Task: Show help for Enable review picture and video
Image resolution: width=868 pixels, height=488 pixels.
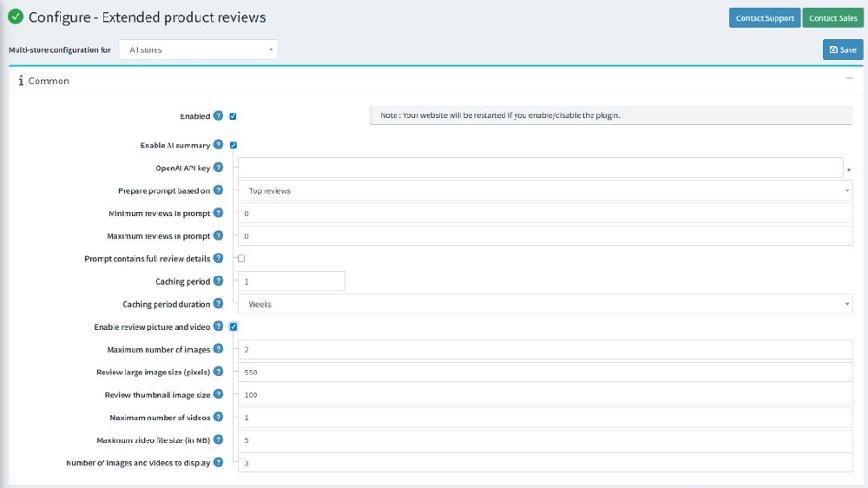Action: [x=218, y=326]
